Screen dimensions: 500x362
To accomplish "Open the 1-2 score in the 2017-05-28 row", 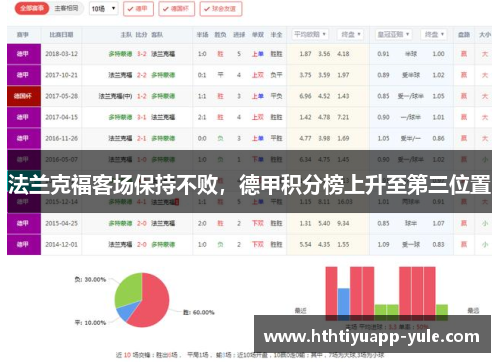I will 142,96.
